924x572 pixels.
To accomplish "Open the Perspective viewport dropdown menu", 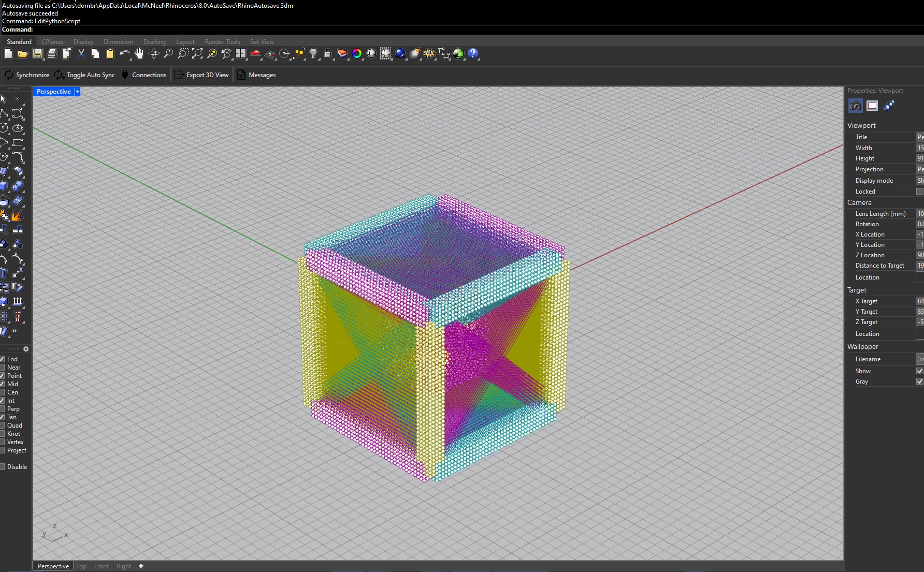I will [x=77, y=92].
